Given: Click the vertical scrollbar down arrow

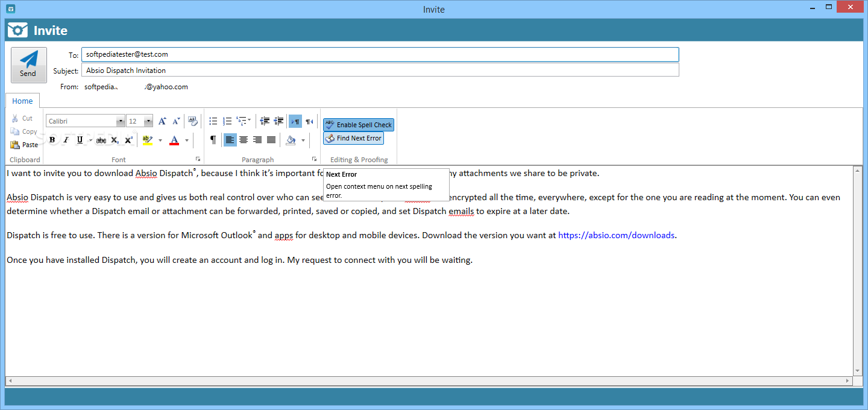Looking at the screenshot, I should point(858,371).
